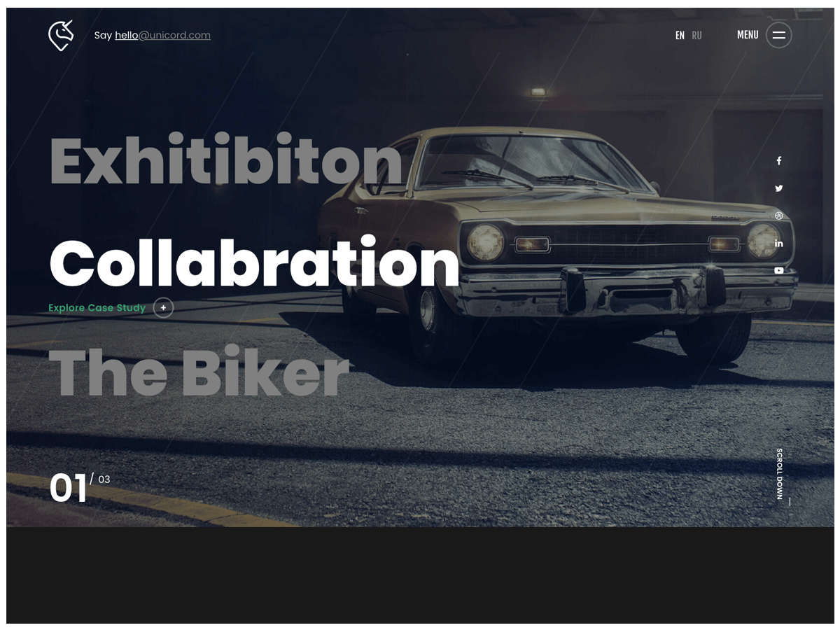This screenshot has width=840, height=630.
Task: Switch language to EN
Action: click(680, 36)
